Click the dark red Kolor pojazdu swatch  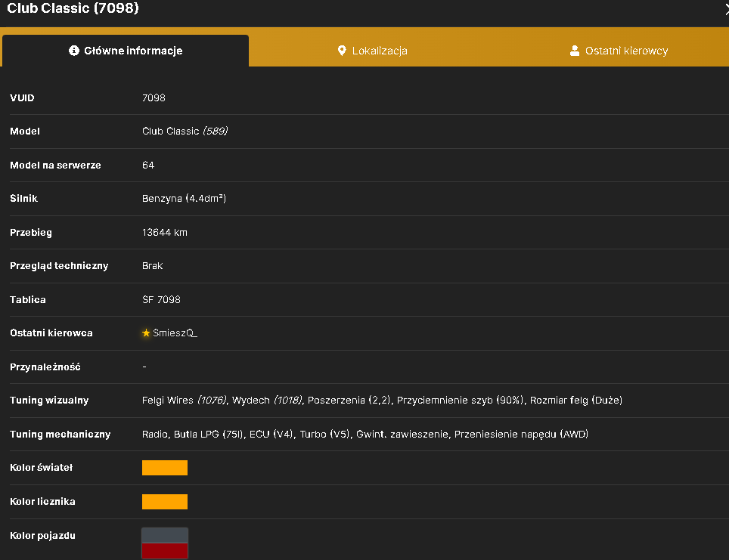click(x=165, y=551)
